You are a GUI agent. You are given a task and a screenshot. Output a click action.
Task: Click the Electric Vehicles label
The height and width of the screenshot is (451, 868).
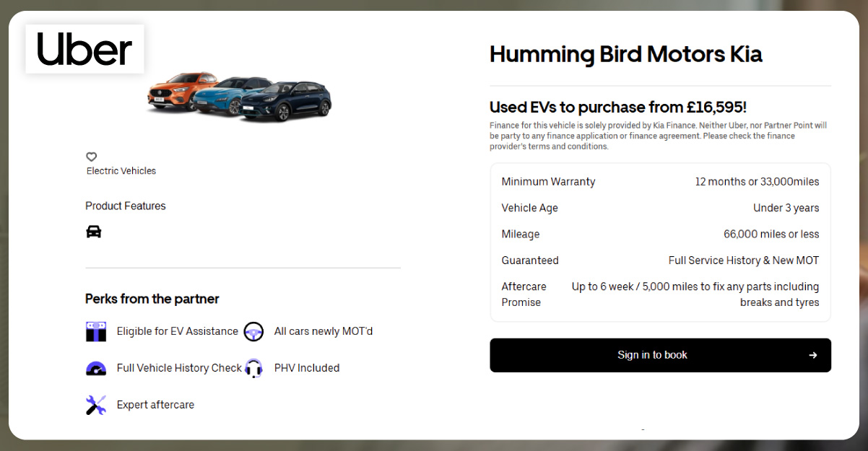coord(120,171)
